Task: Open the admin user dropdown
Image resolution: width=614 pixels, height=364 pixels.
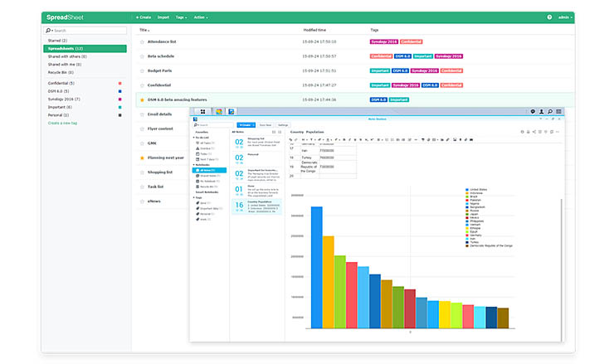Action: tap(565, 17)
